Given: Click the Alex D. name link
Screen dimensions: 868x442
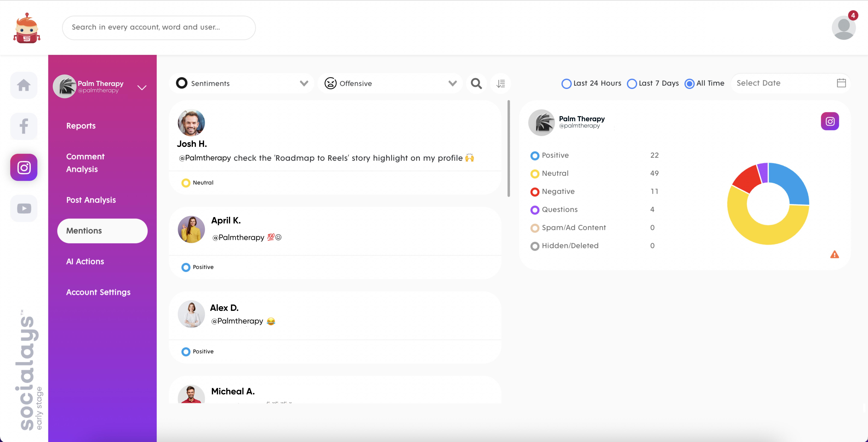Looking at the screenshot, I should (x=224, y=308).
